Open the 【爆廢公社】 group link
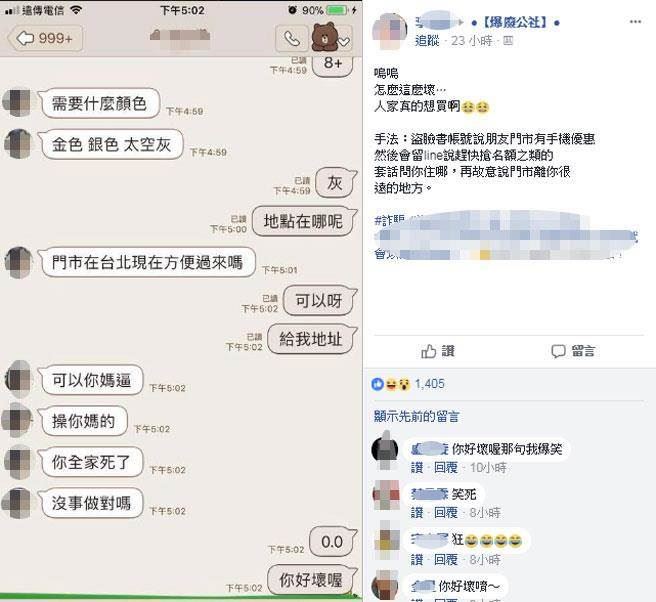656x602 pixels. pos(515,22)
